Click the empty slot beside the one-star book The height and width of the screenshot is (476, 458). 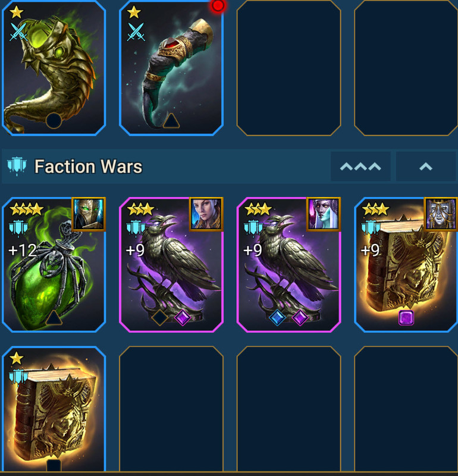coord(171,409)
